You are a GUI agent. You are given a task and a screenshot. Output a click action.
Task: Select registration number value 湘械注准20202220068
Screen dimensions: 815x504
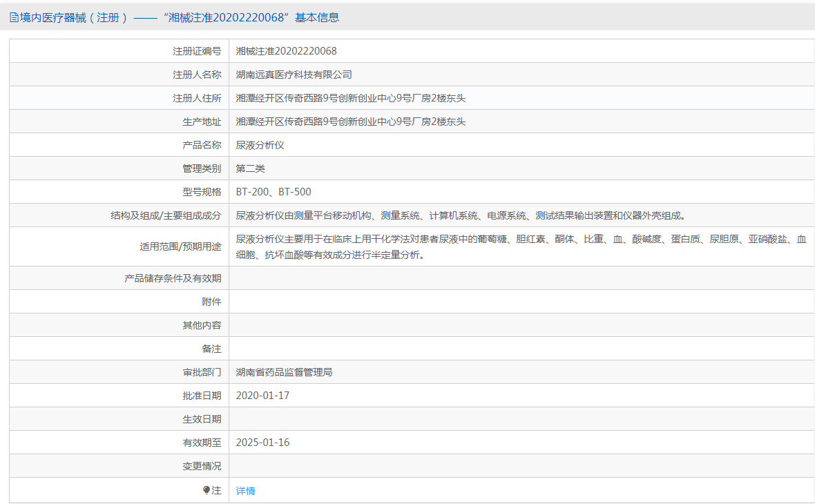[x=286, y=51]
